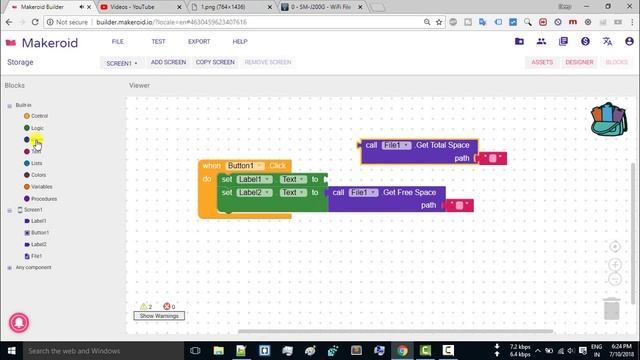The height and width of the screenshot is (360, 640).
Task: Expand the Any component section
Action: [9, 268]
